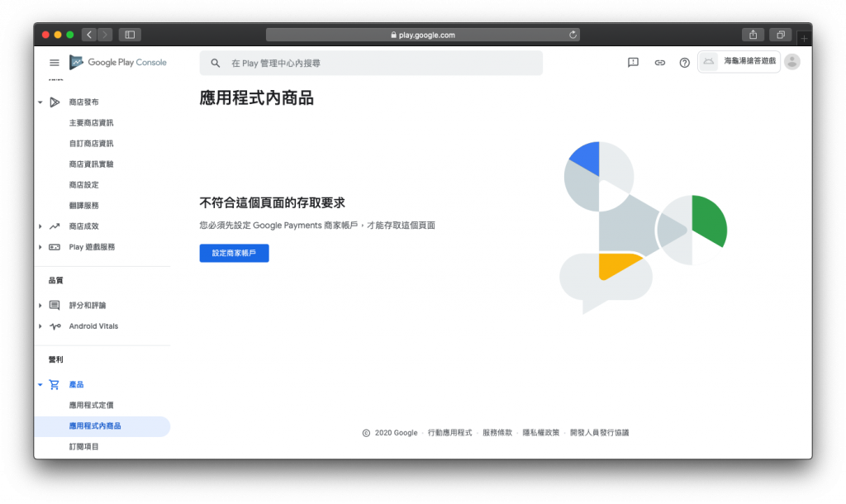Viewport: 846px width, 504px height.
Task: Click the 評分和評論 comment icon
Action: click(55, 306)
